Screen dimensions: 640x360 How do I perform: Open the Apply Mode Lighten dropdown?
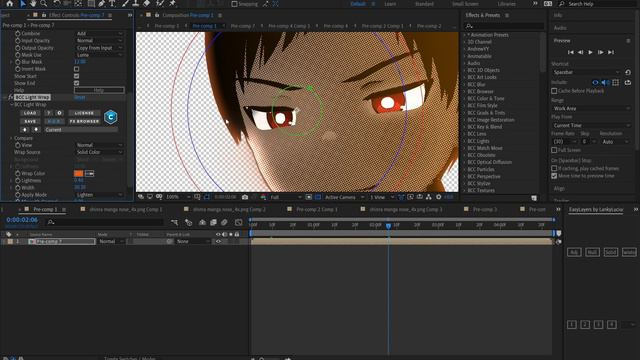tap(99, 195)
